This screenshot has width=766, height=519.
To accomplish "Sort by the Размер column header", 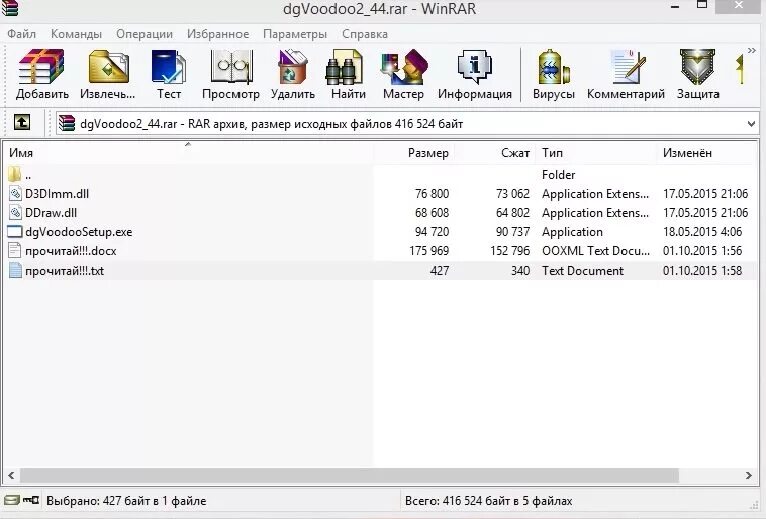I will (x=413, y=153).
